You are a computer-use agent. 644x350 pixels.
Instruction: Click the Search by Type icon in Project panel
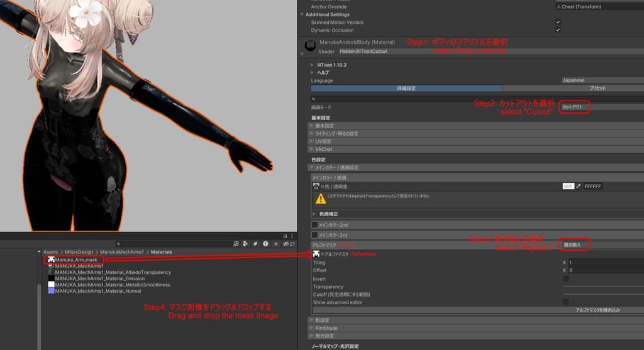click(245, 244)
